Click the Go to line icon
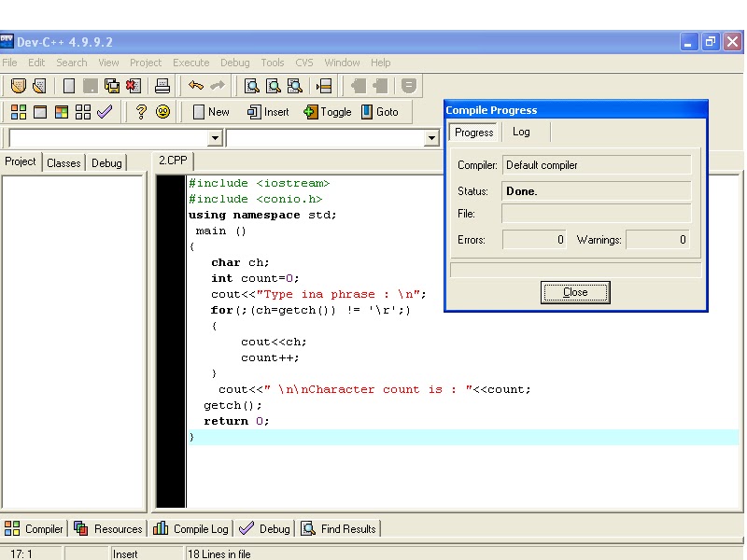 click(324, 86)
